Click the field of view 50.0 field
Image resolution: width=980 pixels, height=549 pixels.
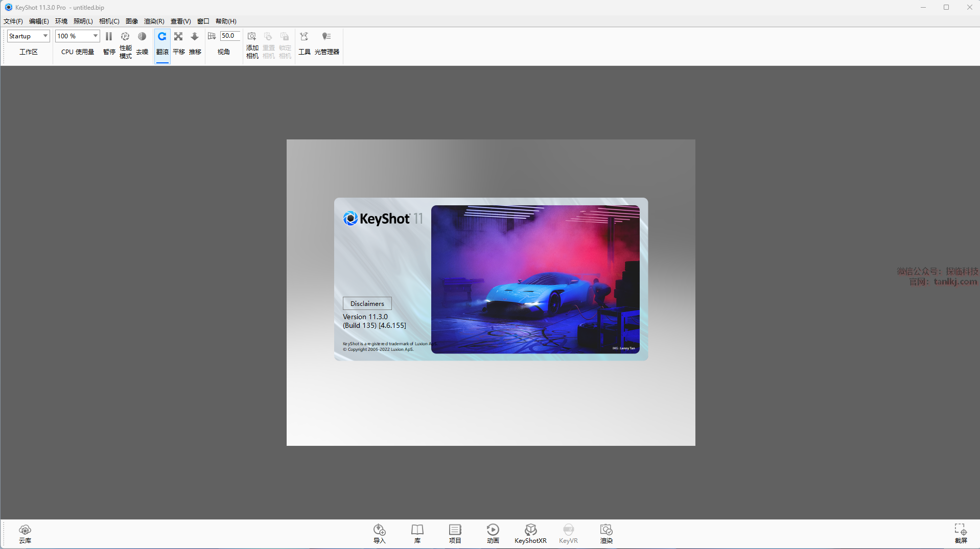(x=229, y=36)
